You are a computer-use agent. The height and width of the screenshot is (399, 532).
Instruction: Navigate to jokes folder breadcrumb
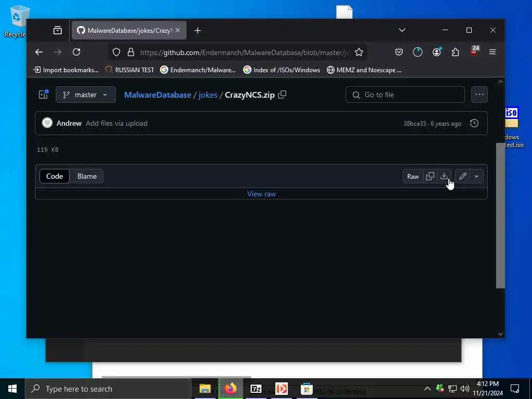pos(208,95)
